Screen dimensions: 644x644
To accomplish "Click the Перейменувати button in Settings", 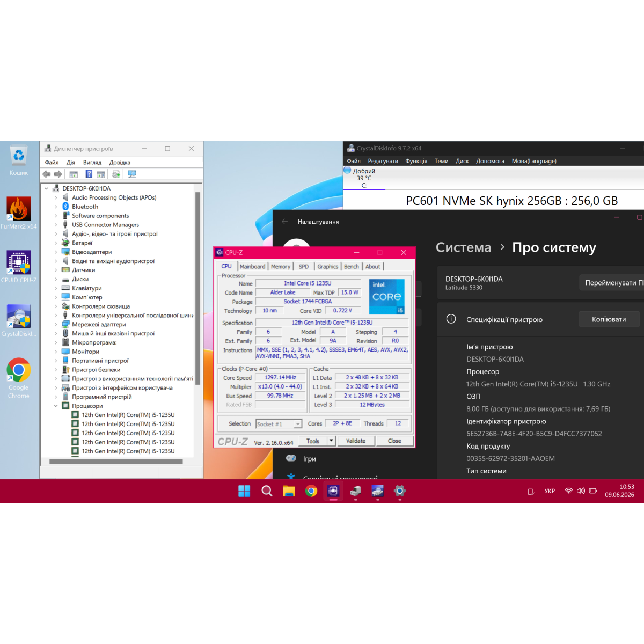I will [612, 283].
